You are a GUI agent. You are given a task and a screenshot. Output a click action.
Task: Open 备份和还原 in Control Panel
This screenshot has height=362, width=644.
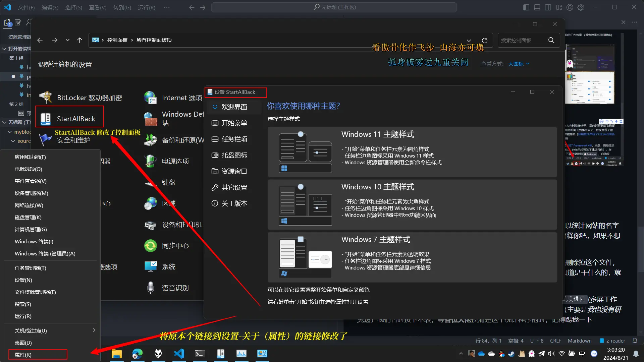[174, 140]
